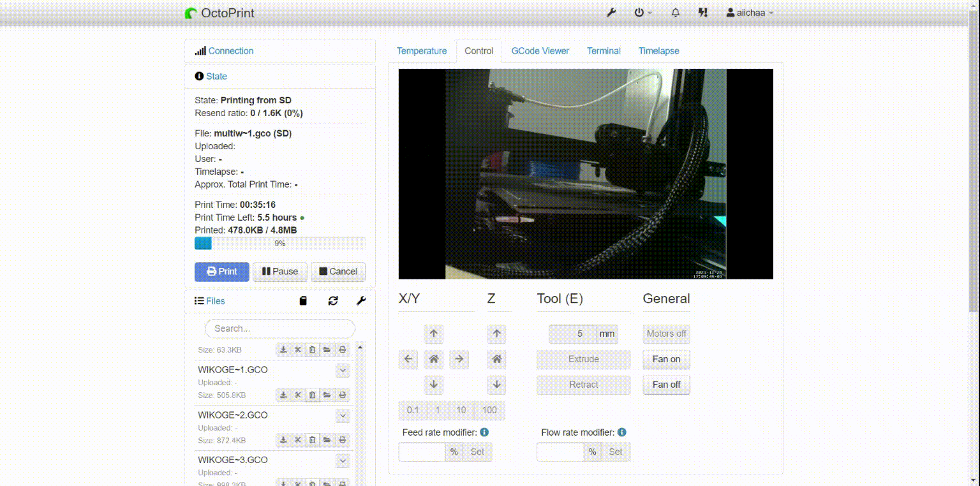Click the Print button
Image resolution: width=980 pixels, height=486 pixels.
tap(222, 272)
